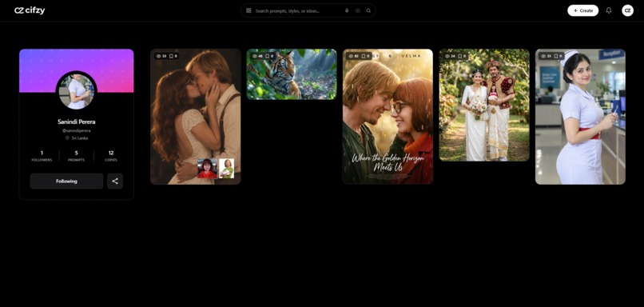
Task: Bookmark the nurse image card
Action: click(x=556, y=56)
